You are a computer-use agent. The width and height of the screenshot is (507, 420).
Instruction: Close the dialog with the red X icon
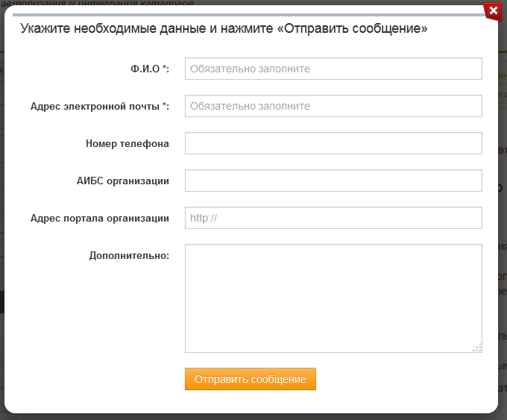point(491,10)
